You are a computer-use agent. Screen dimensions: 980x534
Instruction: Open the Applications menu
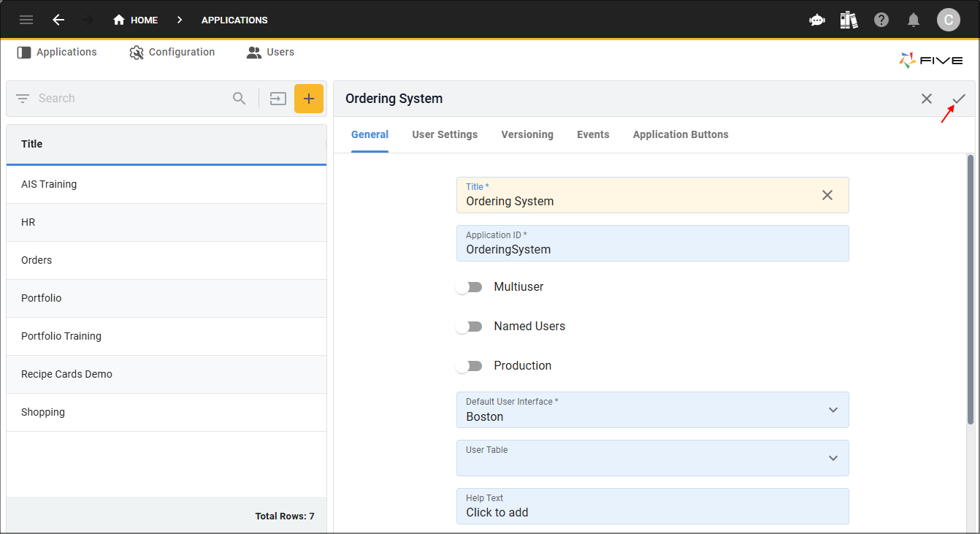57,53
